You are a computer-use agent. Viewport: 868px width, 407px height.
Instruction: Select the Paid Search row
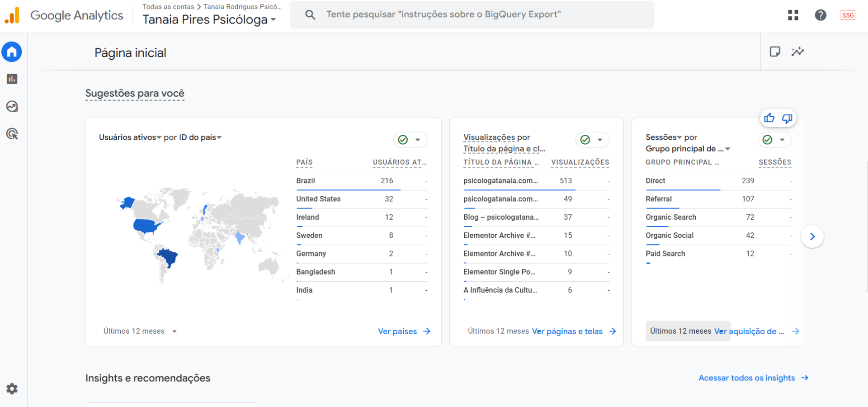click(719, 254)
